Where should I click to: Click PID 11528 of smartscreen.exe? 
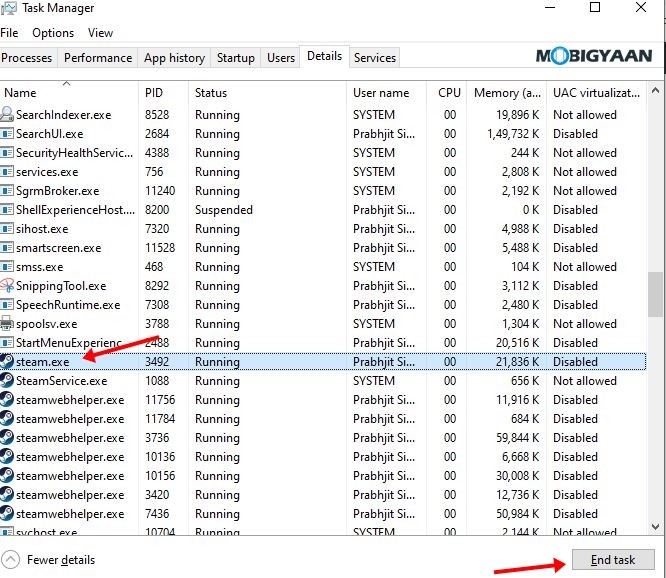coord(160,248)
